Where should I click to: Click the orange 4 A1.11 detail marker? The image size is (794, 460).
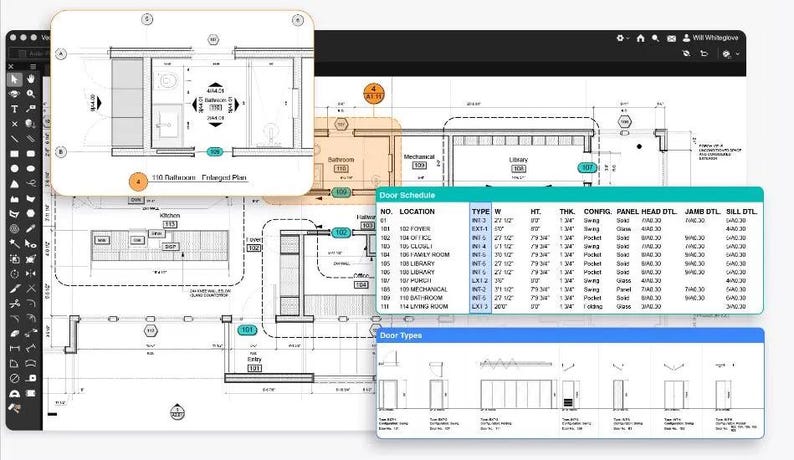coord(374,93)
